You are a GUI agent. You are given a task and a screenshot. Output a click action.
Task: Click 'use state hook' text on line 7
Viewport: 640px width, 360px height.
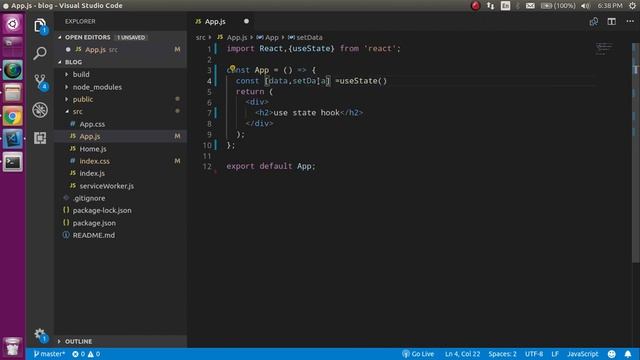[306, 113]
